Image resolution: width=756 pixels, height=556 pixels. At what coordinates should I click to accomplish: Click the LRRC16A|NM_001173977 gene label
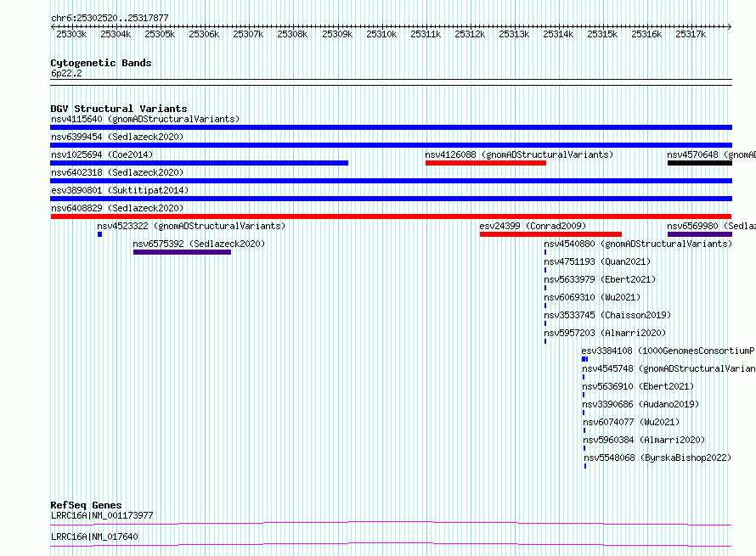point(102,515)
